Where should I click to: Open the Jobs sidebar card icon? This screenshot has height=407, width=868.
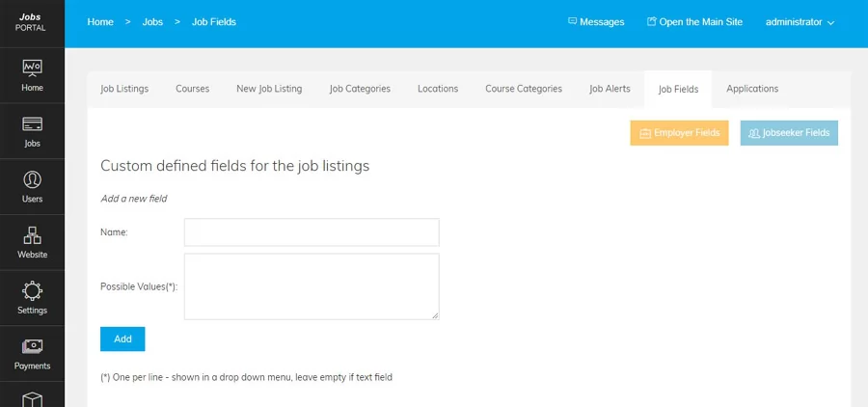click(32, 124)
